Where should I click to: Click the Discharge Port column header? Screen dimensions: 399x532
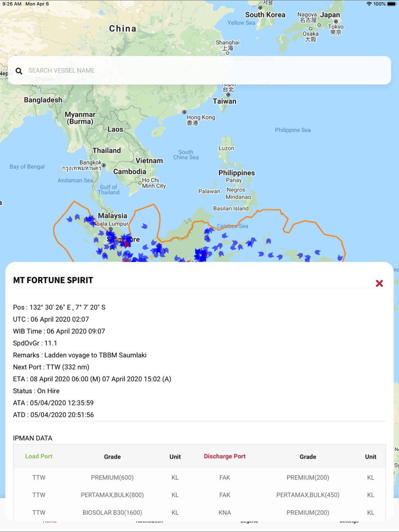pos(225,456)
